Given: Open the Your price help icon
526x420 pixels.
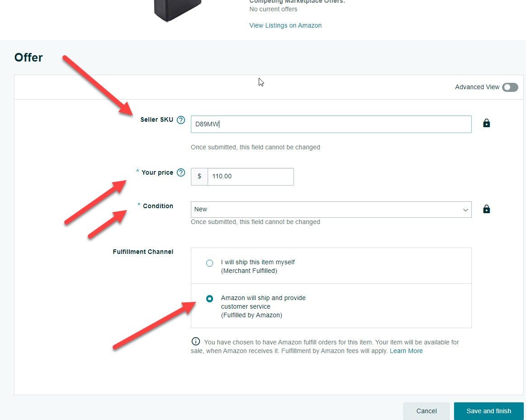Looking at the screenshot, I should coord(181,172).
